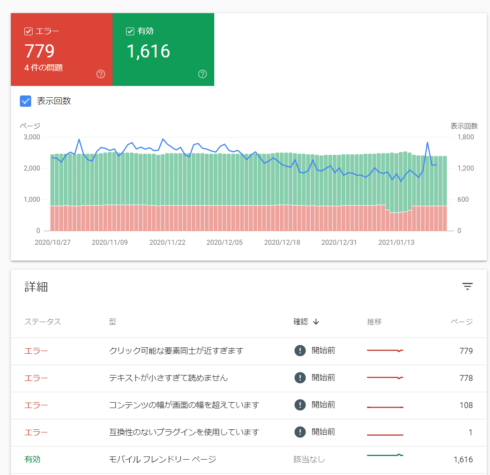The width and height of the screenshot is (490, 475).
Task: Uncheck the 表示回数 checkbox
Action: coord(26,101)
